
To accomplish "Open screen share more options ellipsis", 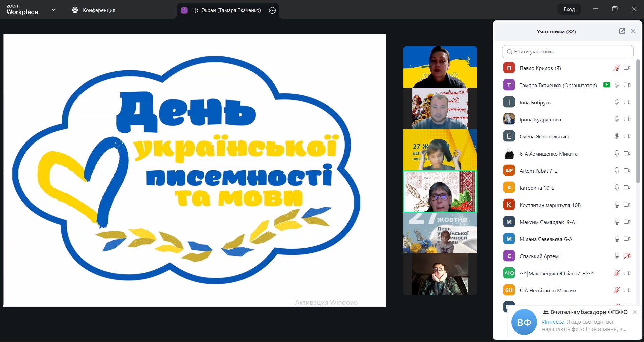I will point(272,10).
